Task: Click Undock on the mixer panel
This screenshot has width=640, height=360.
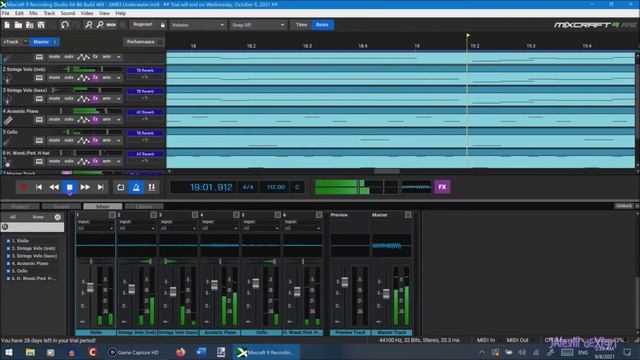Action: point(624,206)
